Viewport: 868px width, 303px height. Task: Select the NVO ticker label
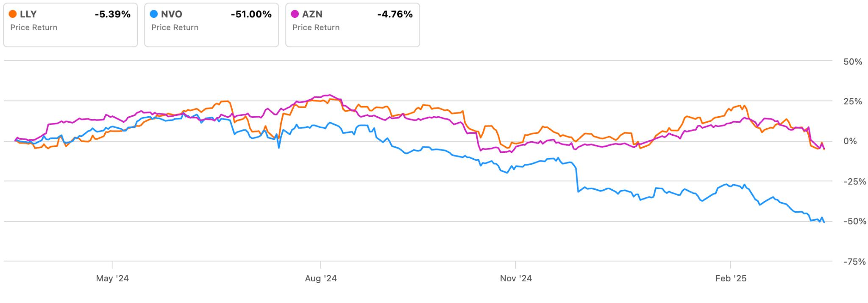172,14
